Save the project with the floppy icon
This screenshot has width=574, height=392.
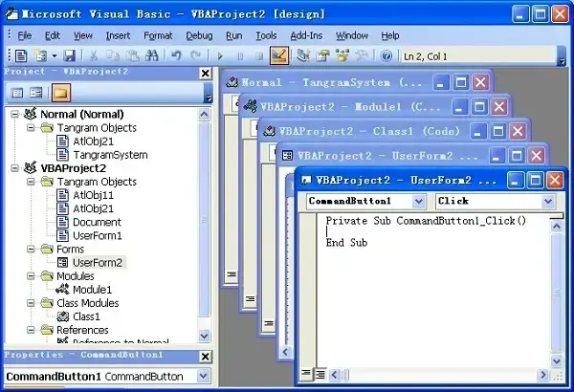(69, 56)
